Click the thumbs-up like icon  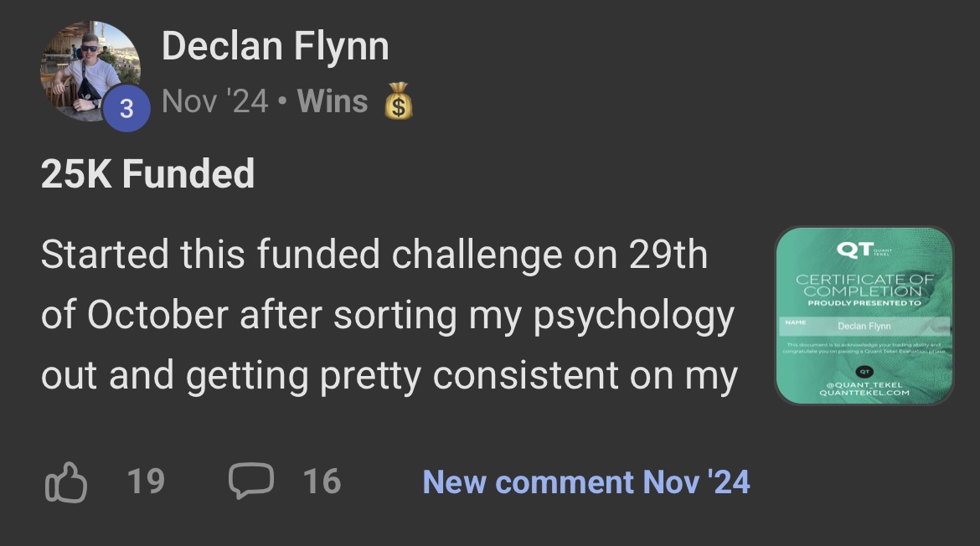pos(65,482)
